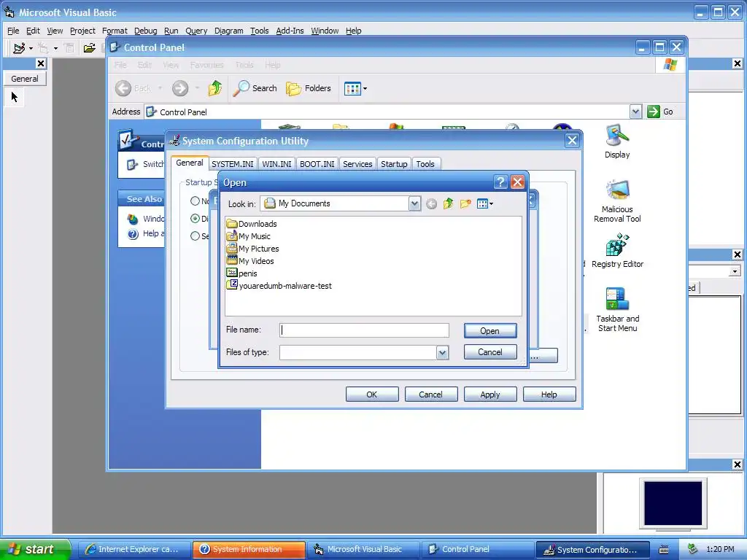Image resolution: width=747 pixels, height=560 pixels.
Task: Click Add Form icon in Visual Basic toolbar
Action: (x=43, y=47)
